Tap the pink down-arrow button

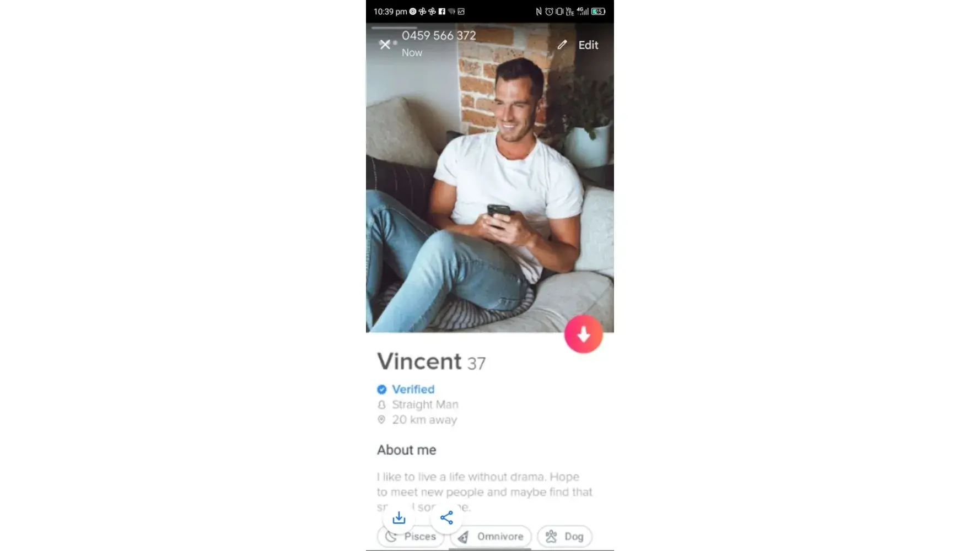[583, 334]
